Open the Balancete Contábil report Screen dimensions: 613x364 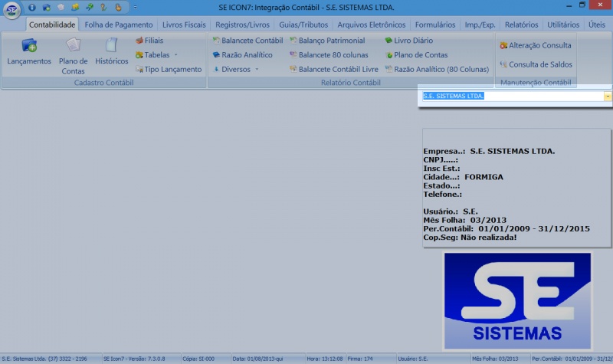tap(247, 40)
